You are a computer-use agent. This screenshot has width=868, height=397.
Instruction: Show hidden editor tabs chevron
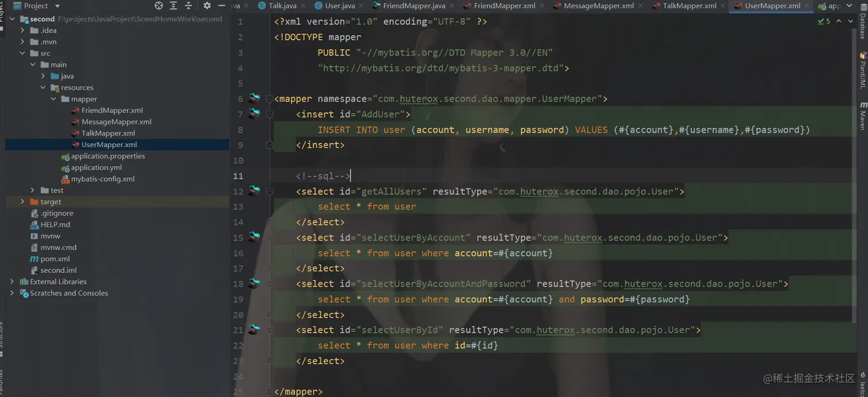pos(849,6)
